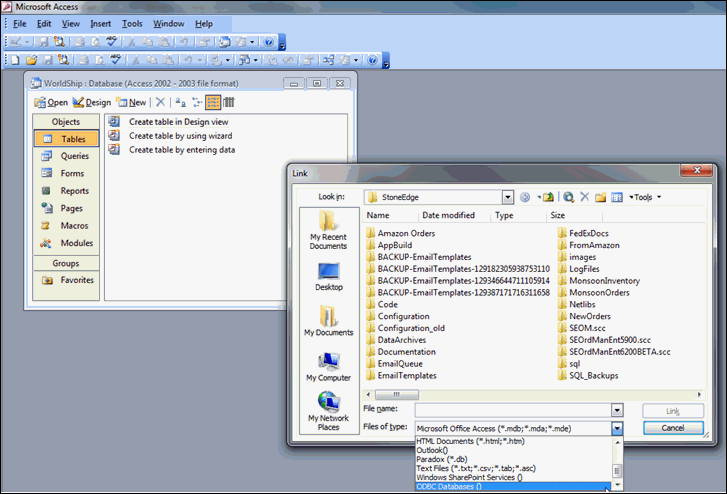Switch database window to Small Icons view
The width and height of the screenshot is (727, 494).
point(197,102)
